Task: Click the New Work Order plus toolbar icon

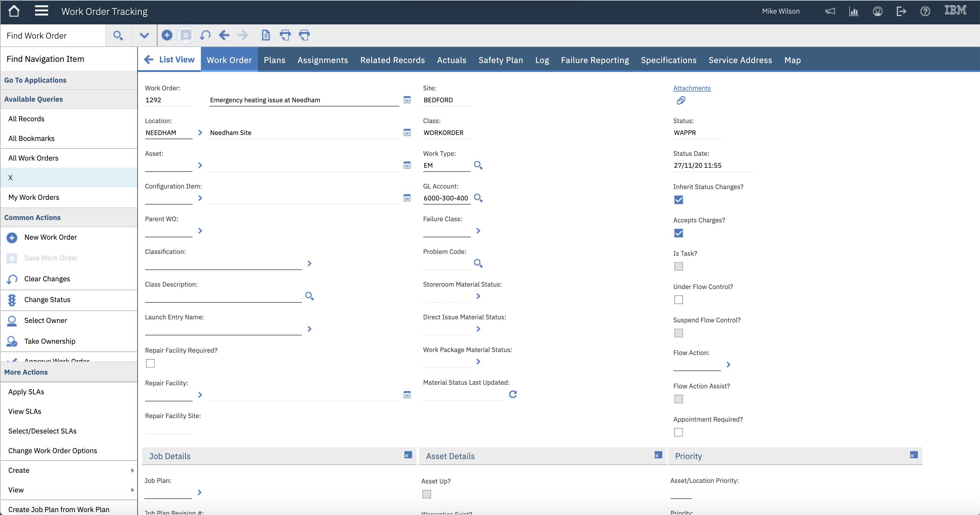Action: pos(167,35)
